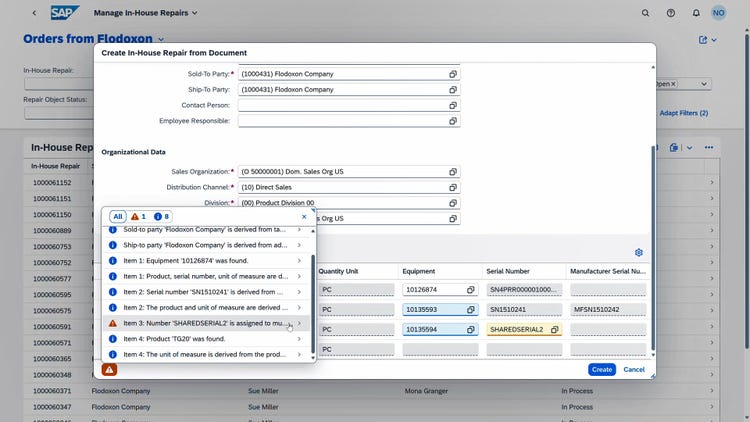
Task: Open Adapt Filters (2)
Action: 684,113
